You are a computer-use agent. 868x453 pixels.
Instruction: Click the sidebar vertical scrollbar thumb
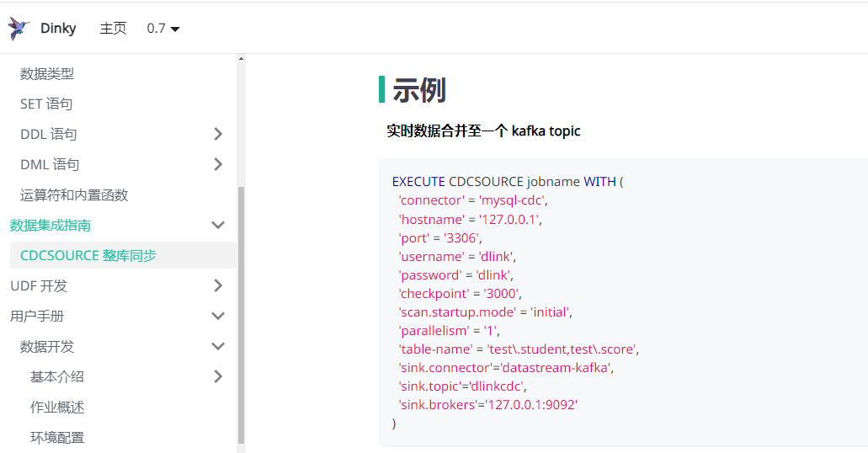tap(241, 315)
